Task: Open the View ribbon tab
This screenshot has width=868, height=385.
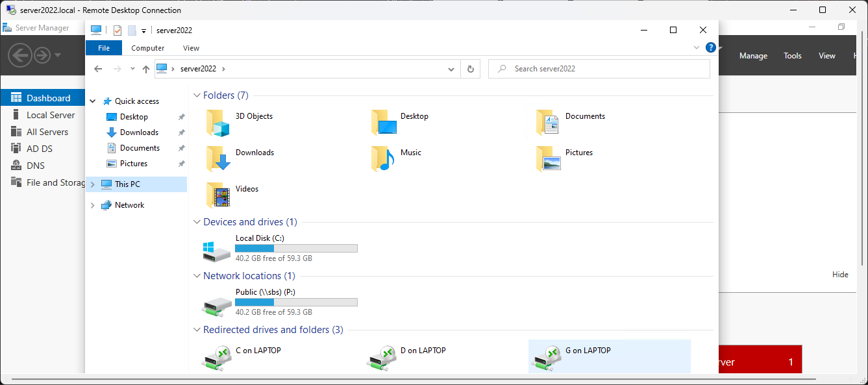Action: pos(191,48)
